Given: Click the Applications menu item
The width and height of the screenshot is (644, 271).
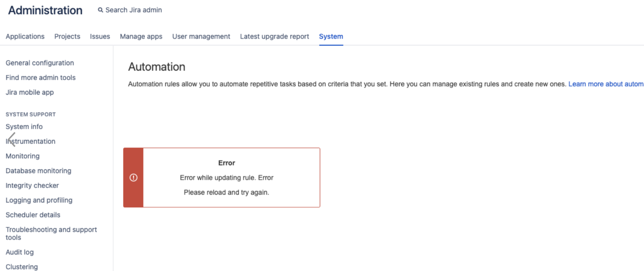Looking at the screenshot, I should pyautogui.click(x=25, y=36).
